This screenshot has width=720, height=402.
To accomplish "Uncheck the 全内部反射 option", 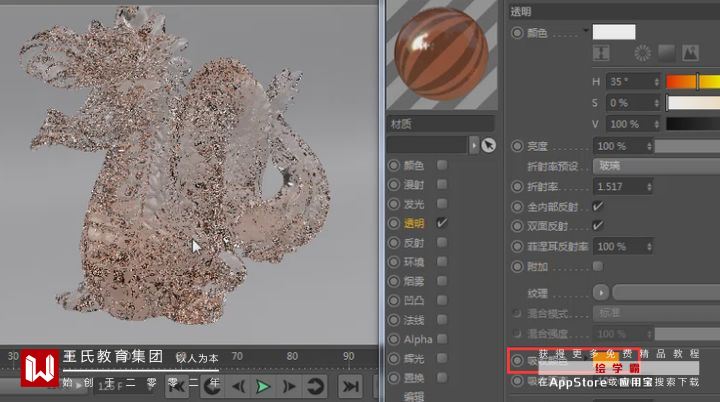I will click(x=598, y=206).
